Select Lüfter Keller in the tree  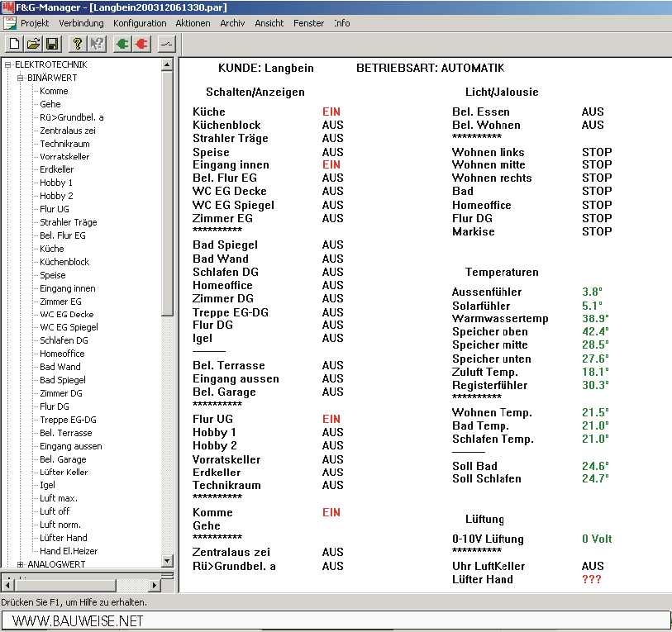click(63, 473)
